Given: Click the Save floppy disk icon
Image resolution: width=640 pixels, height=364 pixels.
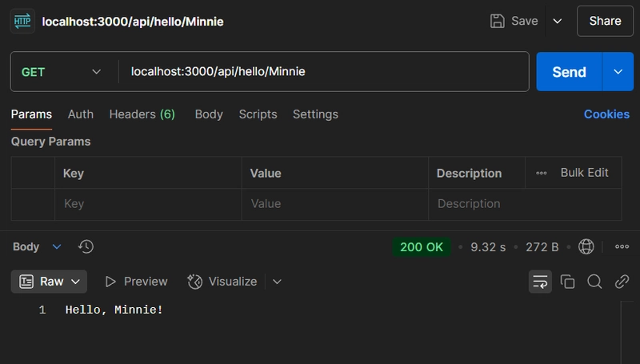Looking at the screenshot, I should pos(497,21).
